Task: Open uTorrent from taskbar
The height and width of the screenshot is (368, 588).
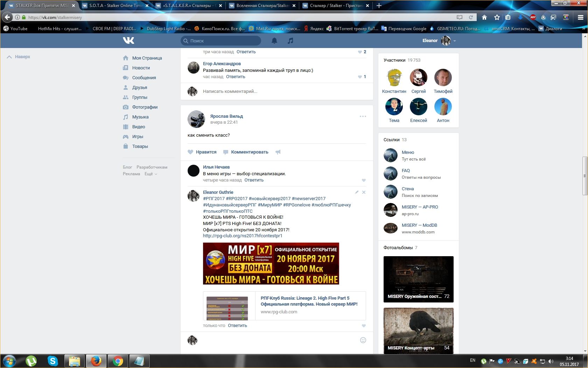Action: click(31, 361)
